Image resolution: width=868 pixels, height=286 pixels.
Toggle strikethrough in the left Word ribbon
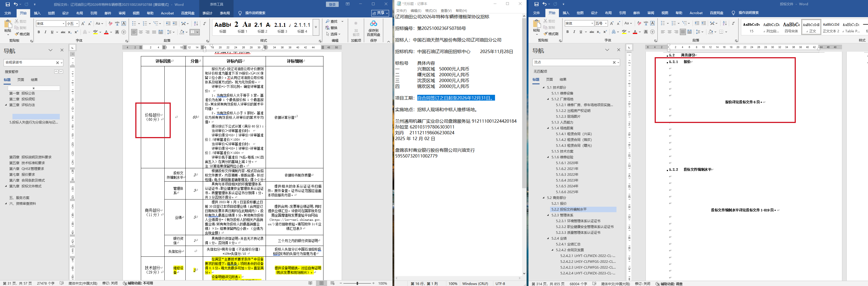pyautogui.click(x=63, y=32)
